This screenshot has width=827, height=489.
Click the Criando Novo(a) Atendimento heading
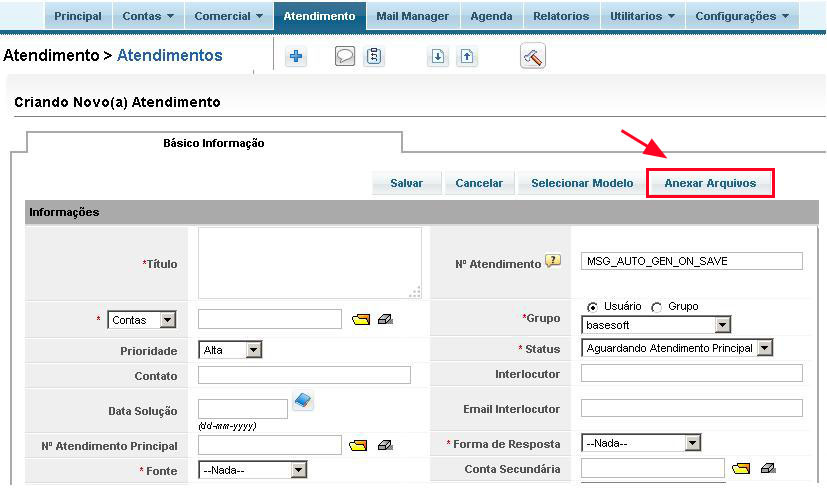pyautogui.click(x=117, y=102)
